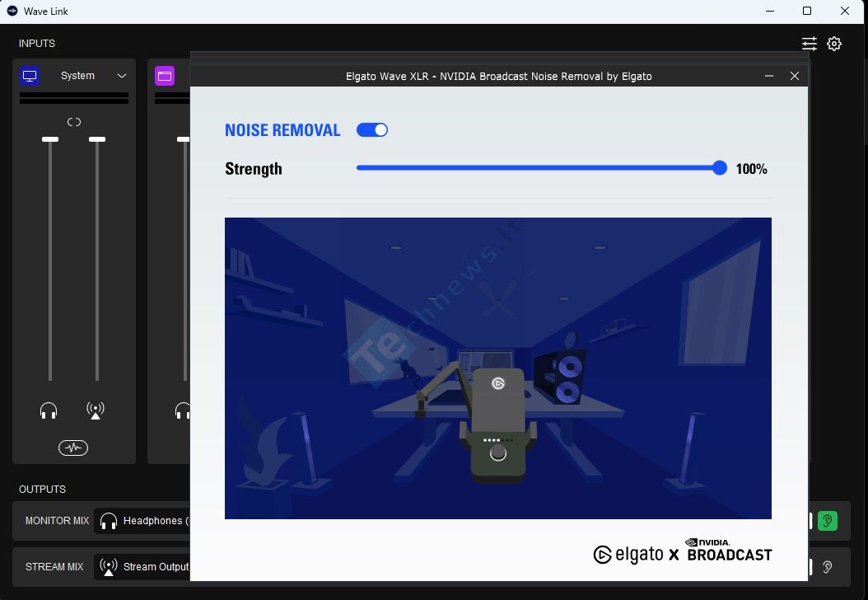This screenshot has height=600, width=868.
Task: Maximize the Wave Link window
Action: tap(807, 11)
